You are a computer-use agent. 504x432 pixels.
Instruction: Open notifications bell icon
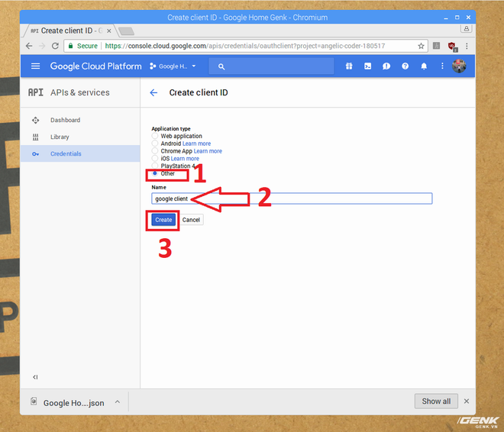pos(424,66)
